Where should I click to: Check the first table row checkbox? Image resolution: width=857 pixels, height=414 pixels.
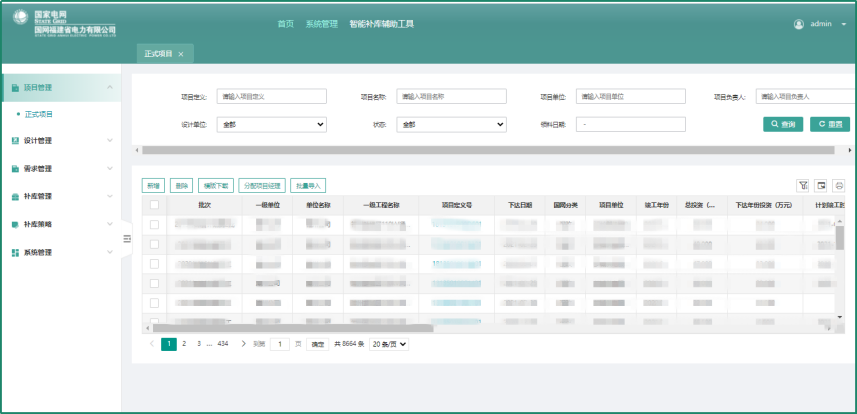point(154,225)
